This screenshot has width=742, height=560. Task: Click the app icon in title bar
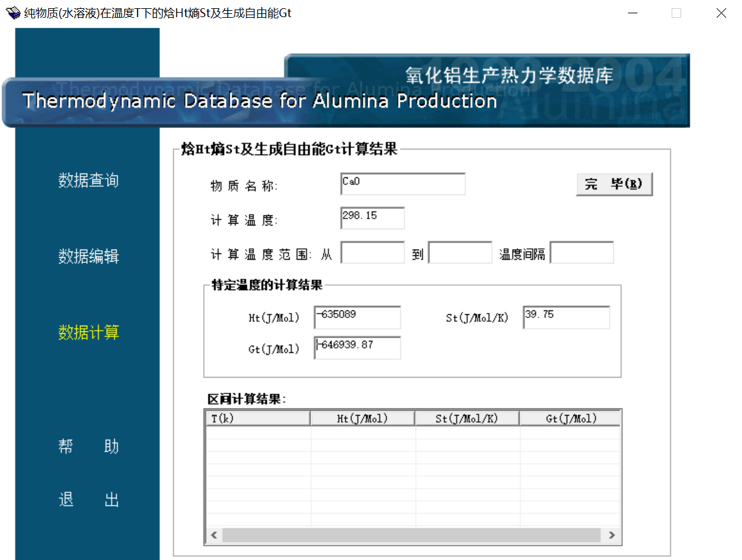tap(13, 13)
